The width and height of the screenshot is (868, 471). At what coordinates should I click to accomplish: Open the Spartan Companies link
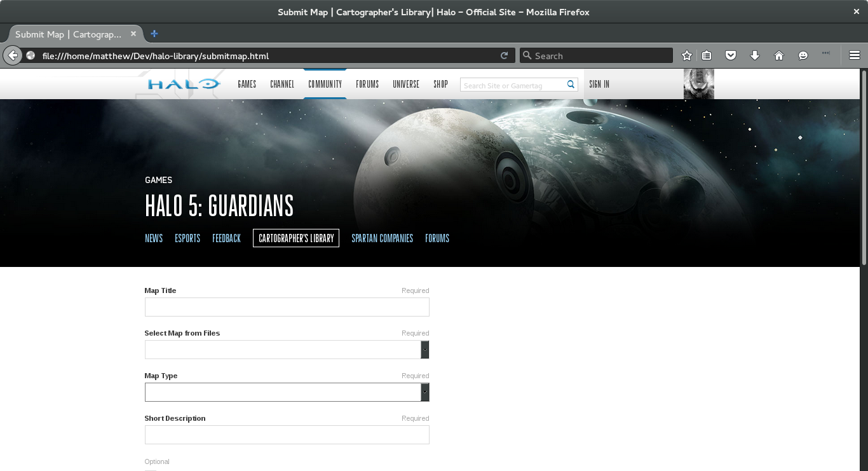pyautogui.click(x=383, y=238)
